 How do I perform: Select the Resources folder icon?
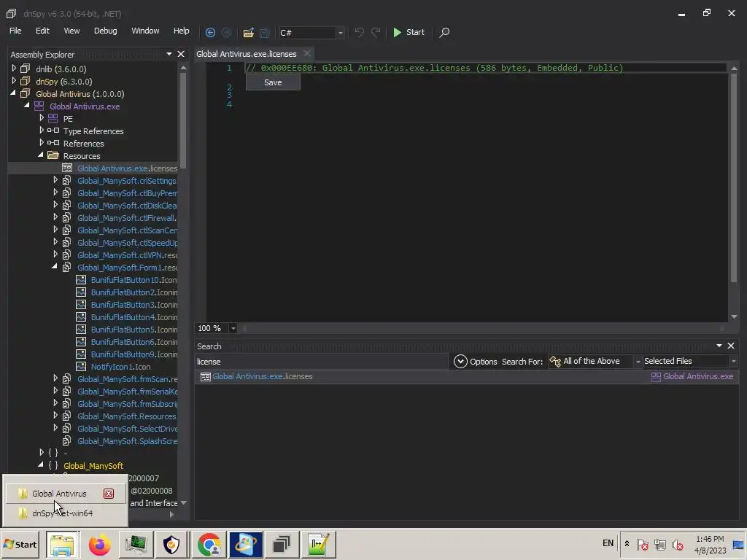point(53,156)
